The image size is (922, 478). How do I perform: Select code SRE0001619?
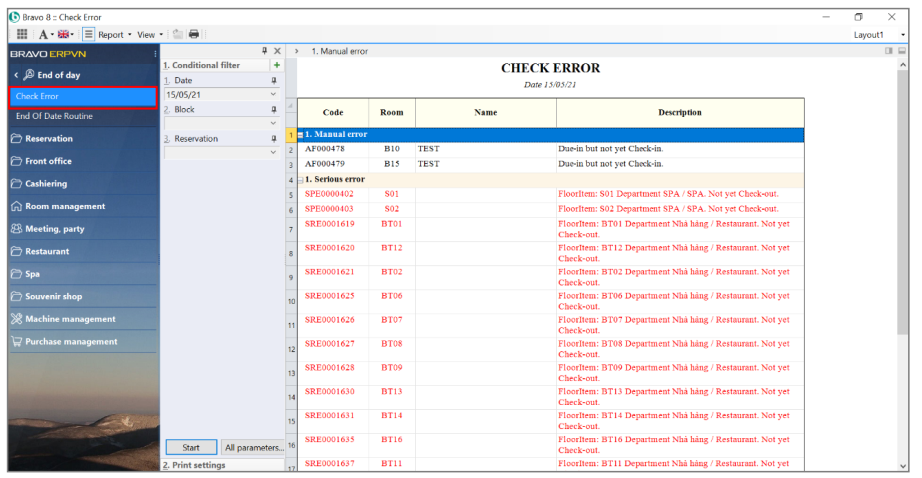click(329, 224)
